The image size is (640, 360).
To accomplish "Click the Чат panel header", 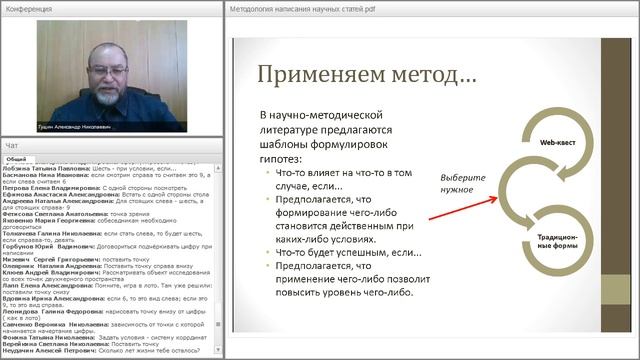I will pyautogui.click(x=112, y=145).
